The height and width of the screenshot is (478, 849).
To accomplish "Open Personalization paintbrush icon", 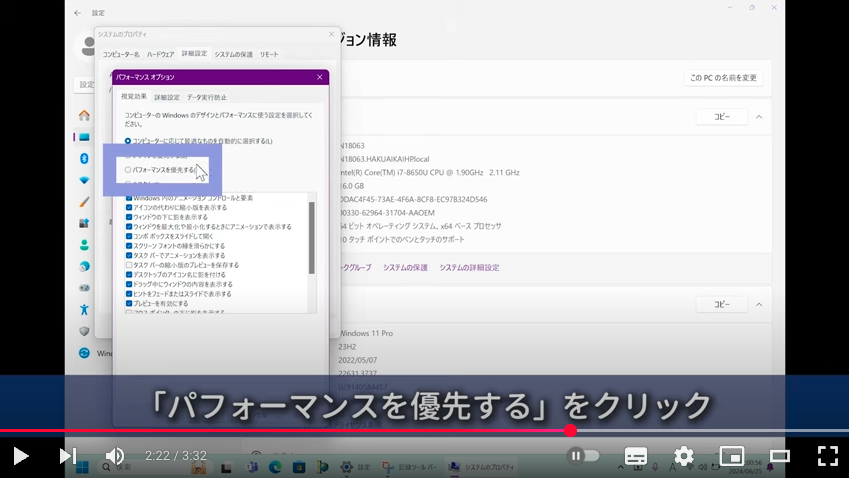I will tap(84, 201).
